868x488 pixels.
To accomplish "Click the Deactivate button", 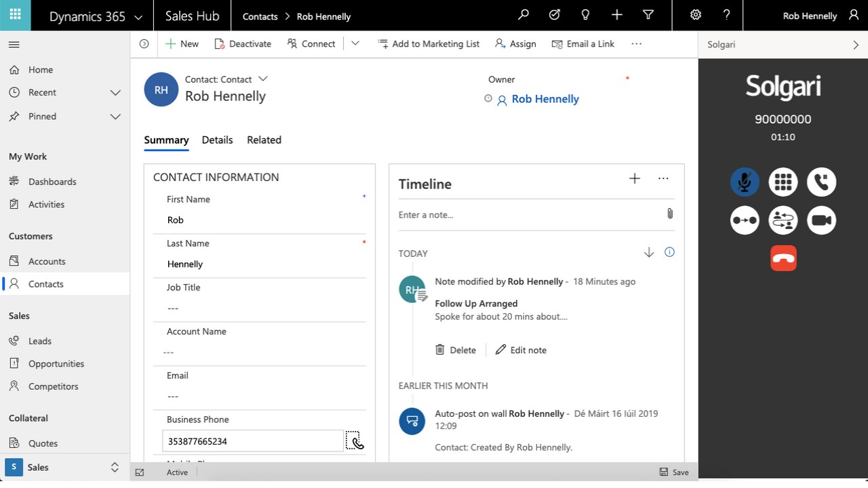I will pos(243,43).
